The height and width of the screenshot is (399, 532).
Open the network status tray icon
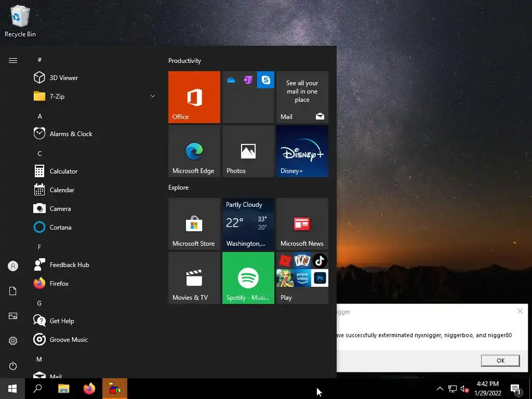click(453, 389)
